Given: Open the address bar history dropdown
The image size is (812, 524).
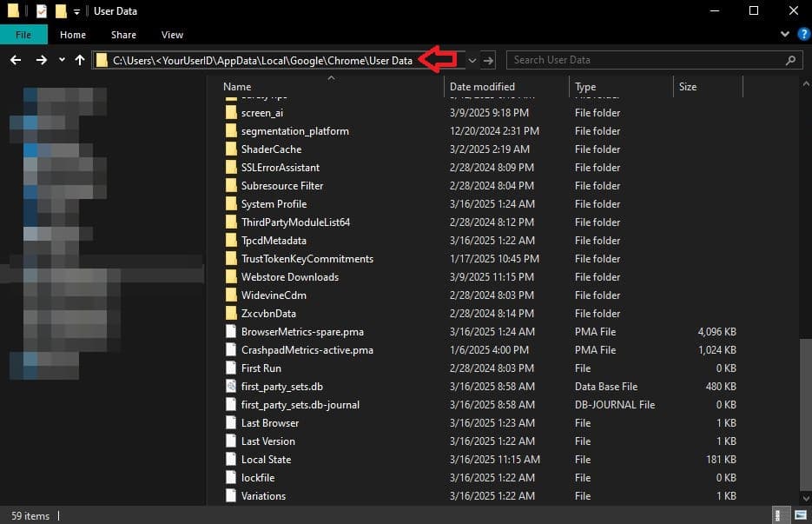Looking at the screenshot, I should point(472,60).
